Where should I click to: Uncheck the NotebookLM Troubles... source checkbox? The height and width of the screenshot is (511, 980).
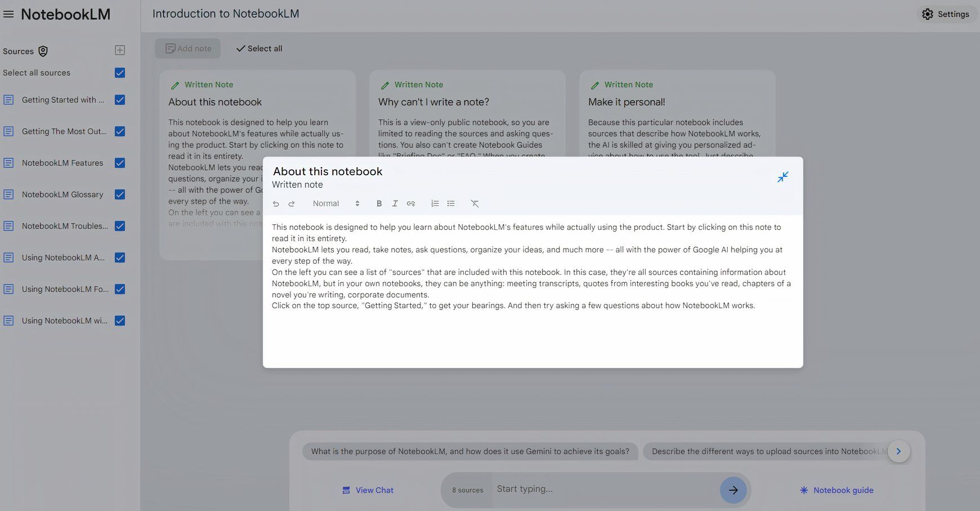(120, 226)
